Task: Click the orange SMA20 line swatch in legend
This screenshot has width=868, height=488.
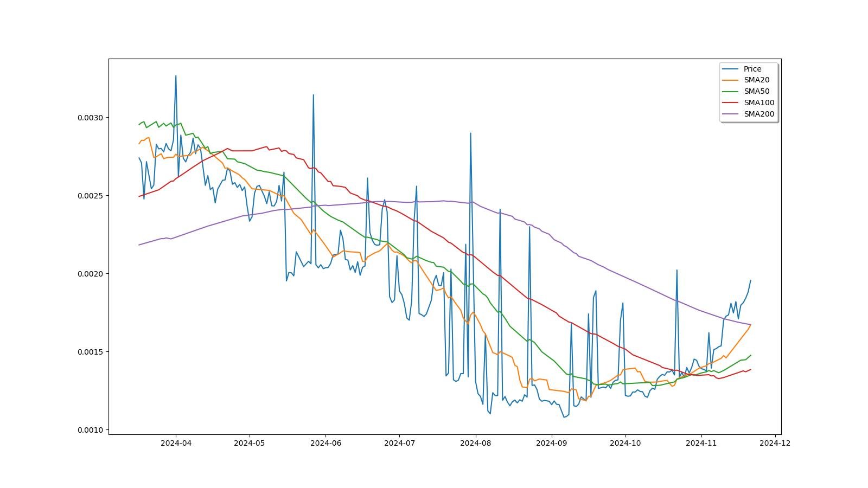Action: pyautogui.click(x=731, y=80)
